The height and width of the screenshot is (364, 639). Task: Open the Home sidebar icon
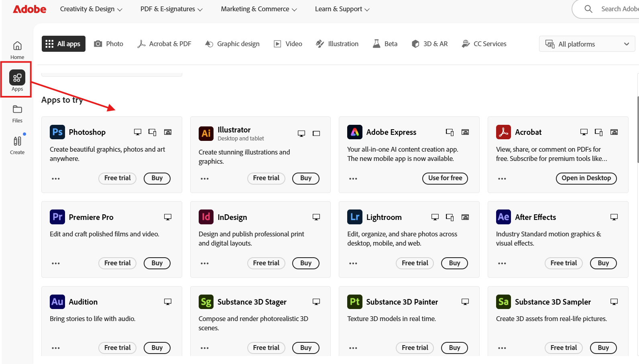click(17, 50)
